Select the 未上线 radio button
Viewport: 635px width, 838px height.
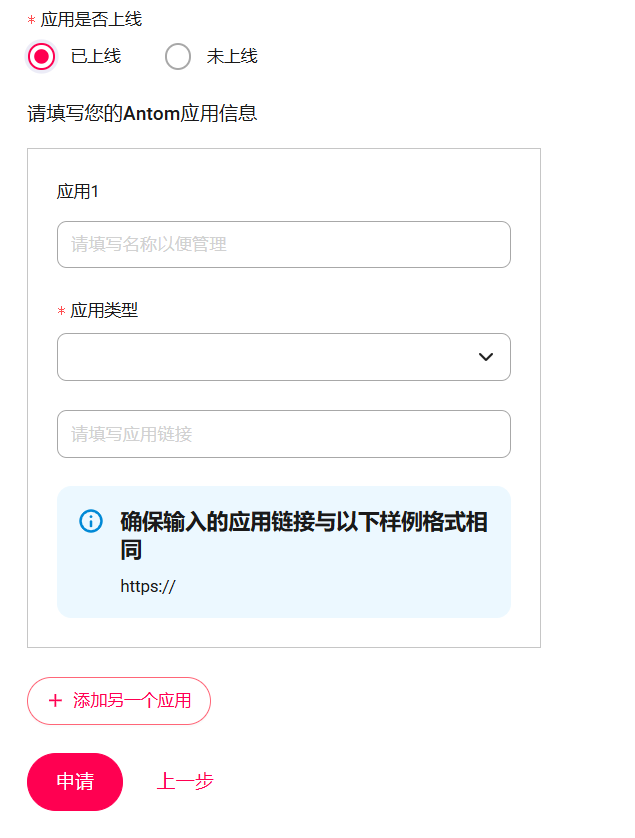(178, 57)
